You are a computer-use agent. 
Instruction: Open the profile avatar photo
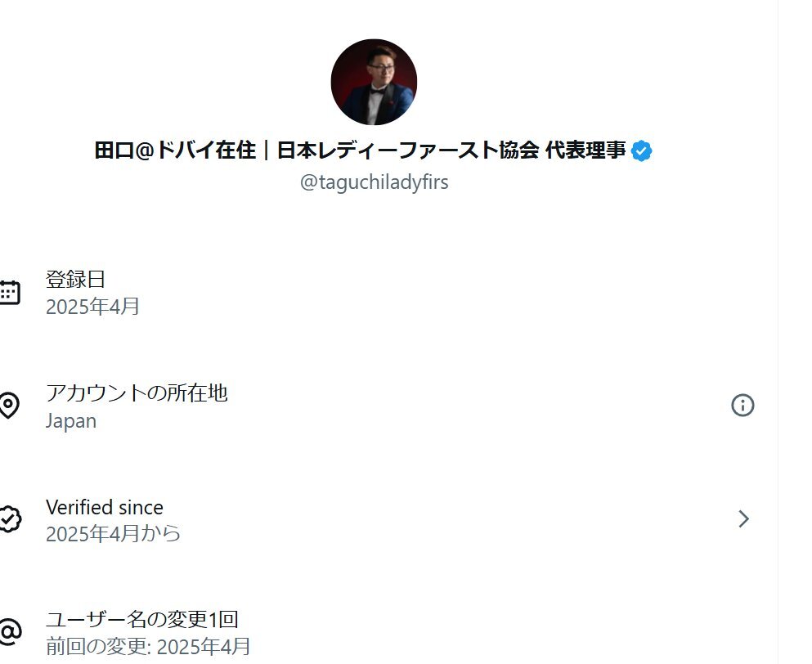coord(374,83)
